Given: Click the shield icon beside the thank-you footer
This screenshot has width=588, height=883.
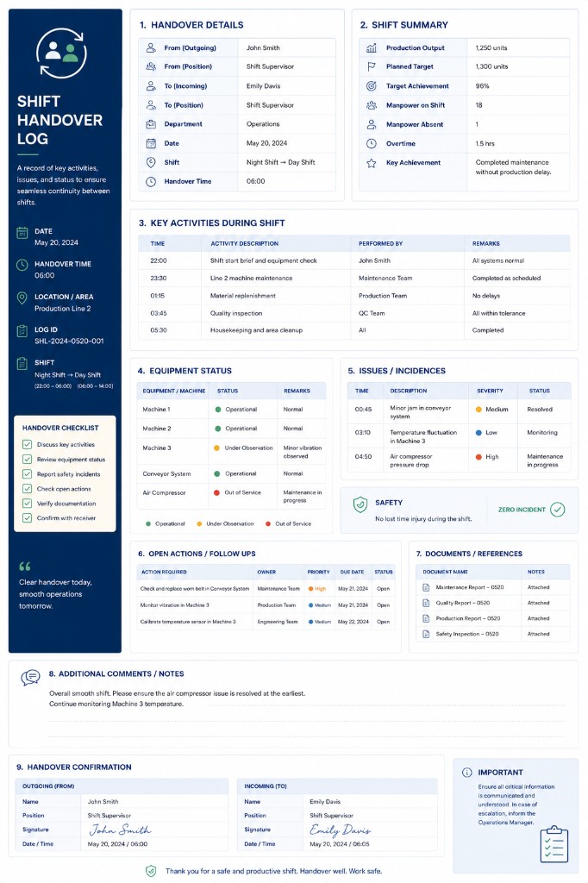Looking at the screenshot, I should [x=151, y=871].
